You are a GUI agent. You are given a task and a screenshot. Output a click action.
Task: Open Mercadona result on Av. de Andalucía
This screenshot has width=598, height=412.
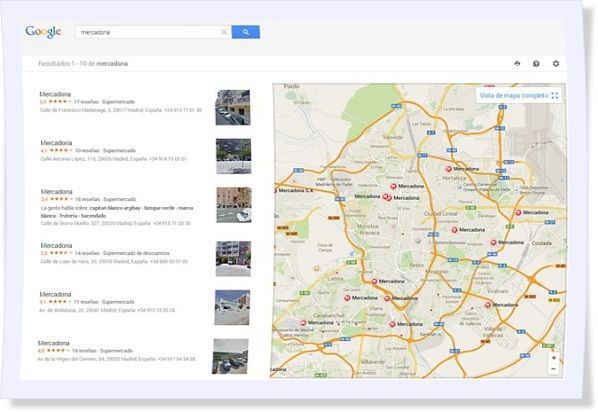pyautogui.click(x=55, y=294)
